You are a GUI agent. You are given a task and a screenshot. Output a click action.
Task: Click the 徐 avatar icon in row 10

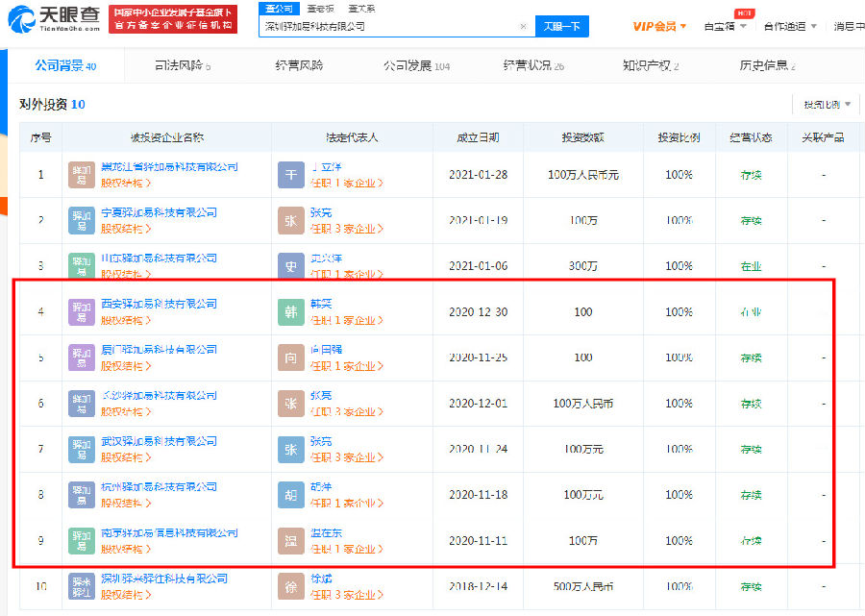(290, 586)
